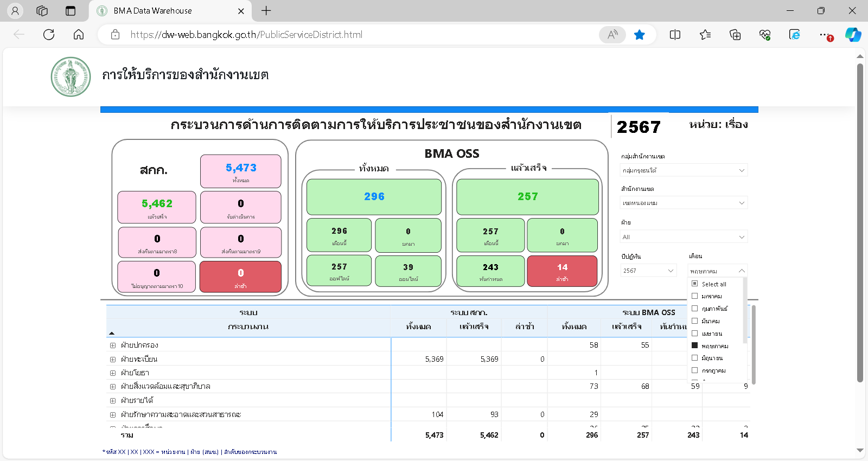Click the blue favorite star icon
Screen dimensions: 868x461
pyautogui.click(x=640, y=35)
